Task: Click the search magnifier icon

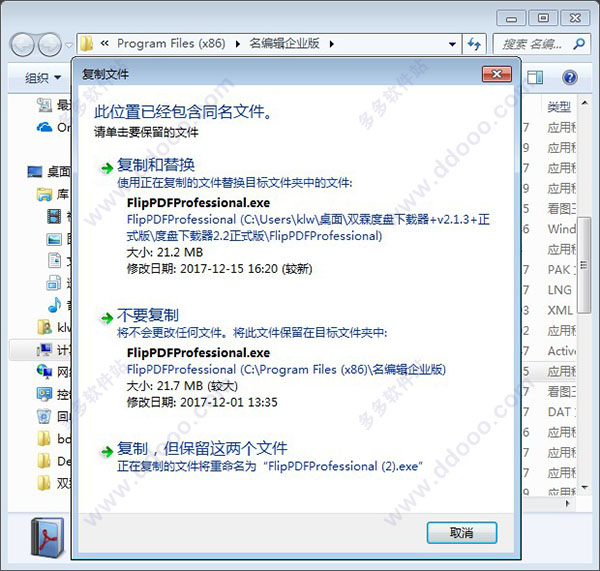Action: 579,44
